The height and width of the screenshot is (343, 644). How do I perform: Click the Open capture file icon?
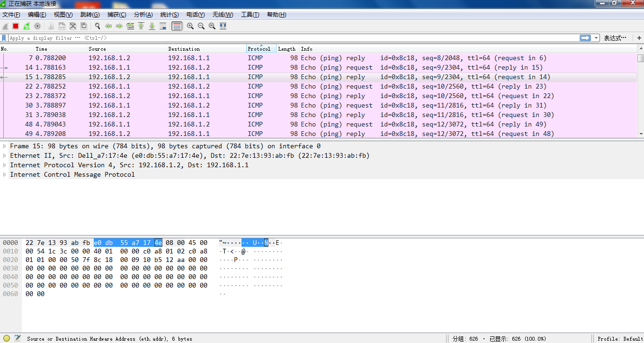click(51, 26)
